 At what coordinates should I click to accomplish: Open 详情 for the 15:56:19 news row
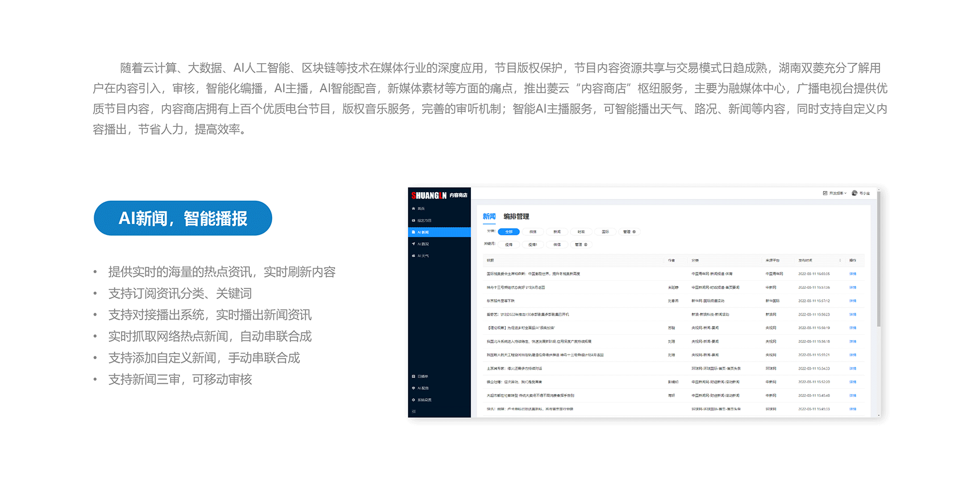pos(853,328)
